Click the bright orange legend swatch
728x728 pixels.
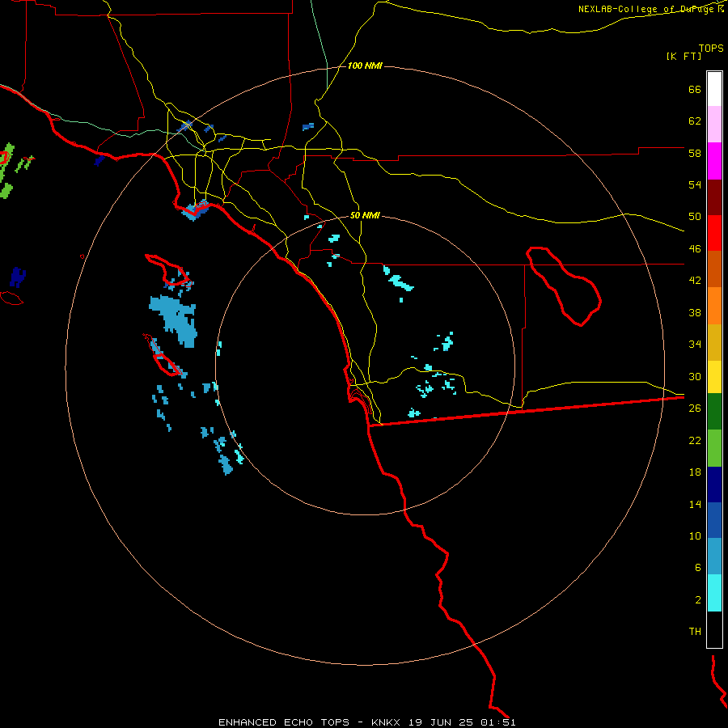[714, 306]
